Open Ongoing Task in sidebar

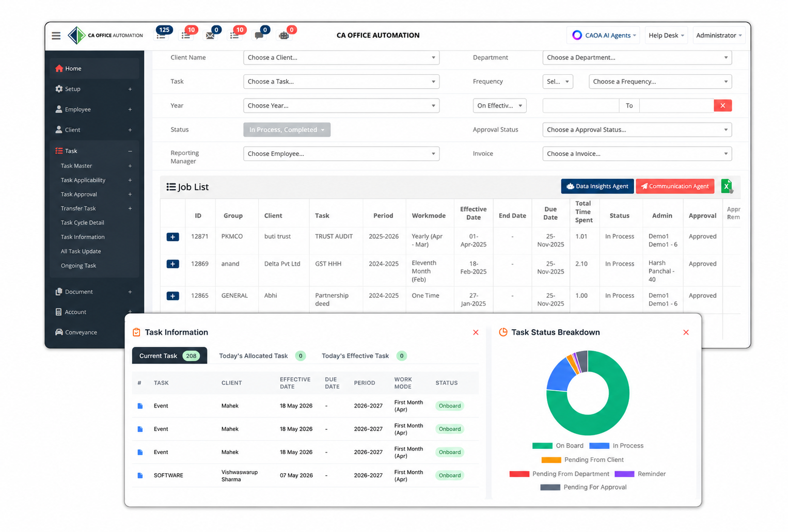[x=78, y=266]
